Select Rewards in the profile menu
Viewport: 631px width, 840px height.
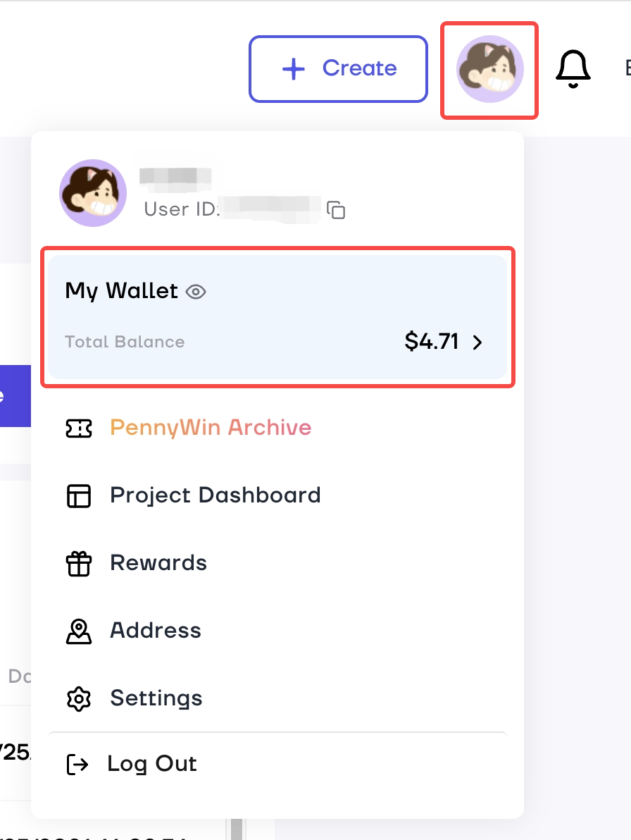click(x=158, y=563)
